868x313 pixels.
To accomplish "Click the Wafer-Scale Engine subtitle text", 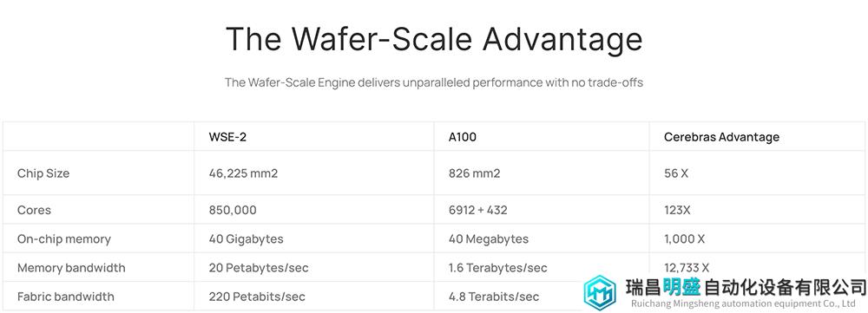I will (x=434, y=82).
